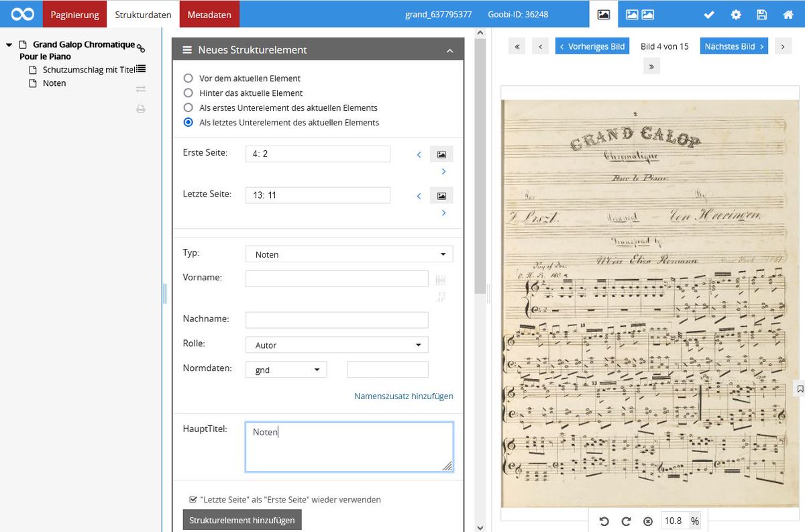Screen dimensions: 805x532
Task: Click Namenszusatz hinzufügen link
Action: [404, 396]
